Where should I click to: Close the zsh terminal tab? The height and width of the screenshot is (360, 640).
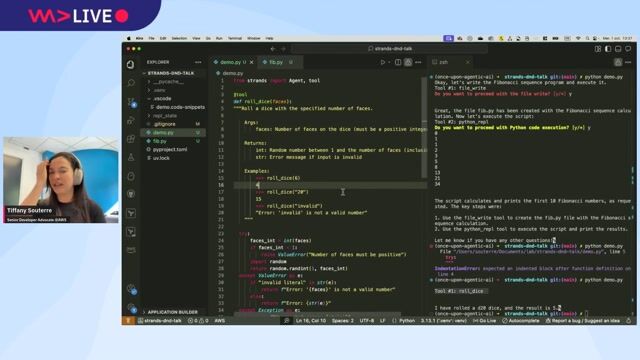click(x=468, y=62)
